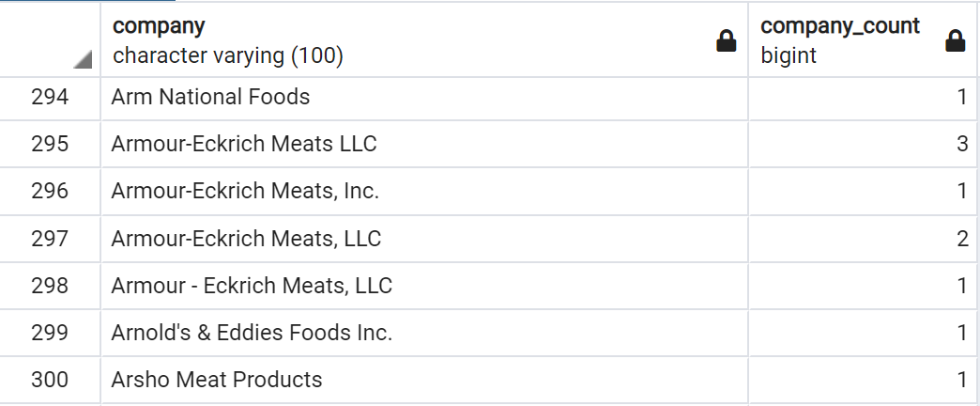Click the Arm National Foods cell

pos(423,97)
